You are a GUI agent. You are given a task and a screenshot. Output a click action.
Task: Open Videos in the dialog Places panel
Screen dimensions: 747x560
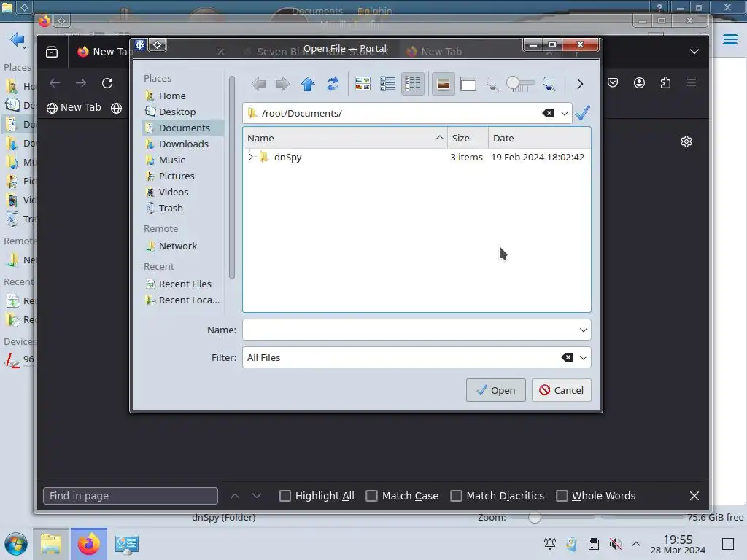(183, 192)
